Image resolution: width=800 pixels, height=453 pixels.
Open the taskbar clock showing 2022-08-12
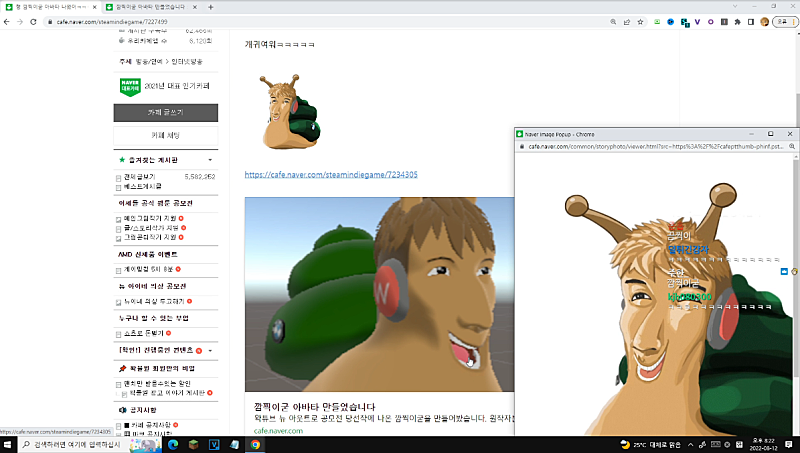coord(764,445)
